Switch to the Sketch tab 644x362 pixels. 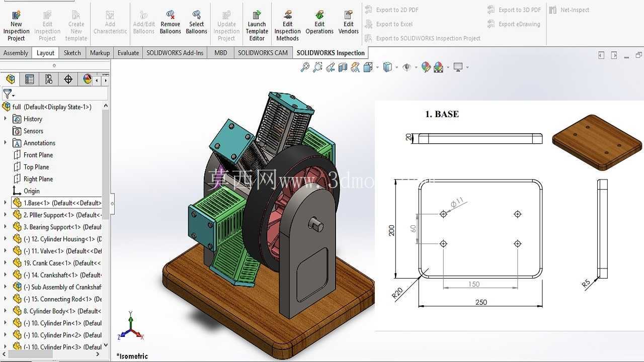pos(72,53)
